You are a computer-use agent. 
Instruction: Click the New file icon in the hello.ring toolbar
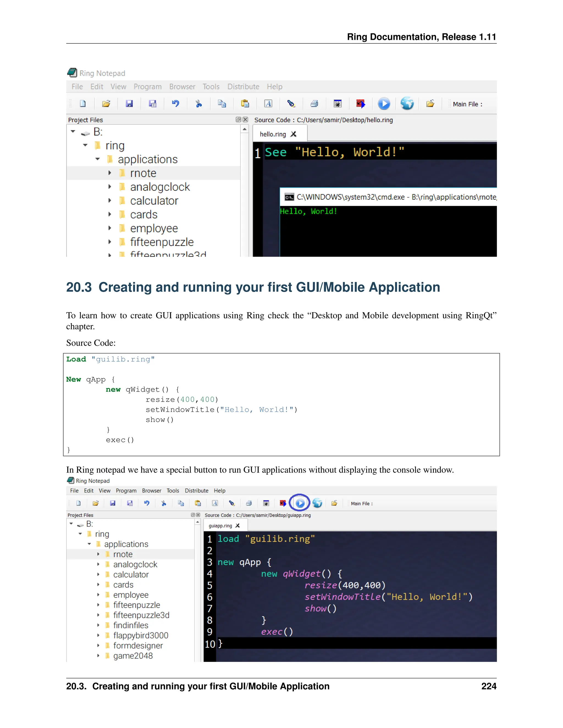click(x=83, y=104)
